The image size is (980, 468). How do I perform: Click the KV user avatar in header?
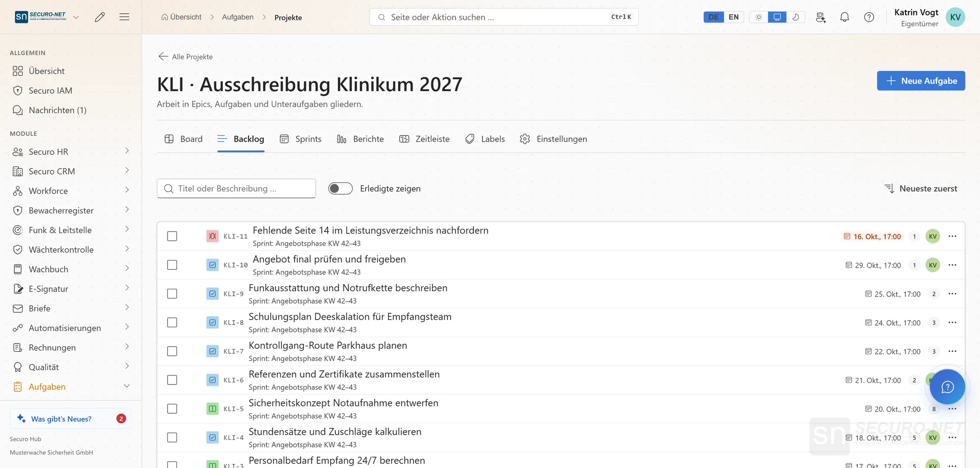pos(955,17)
